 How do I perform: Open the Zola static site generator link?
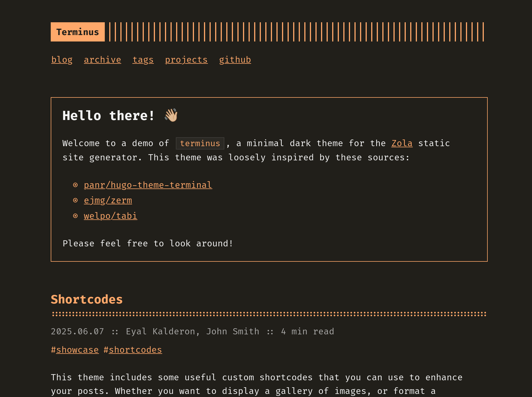pos(402,143)
